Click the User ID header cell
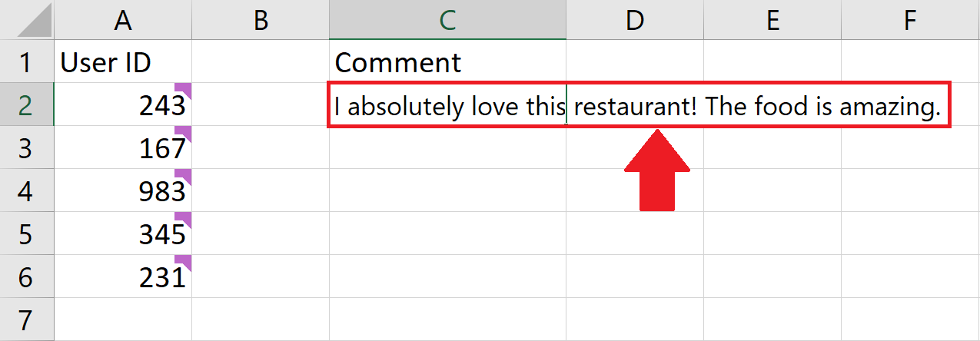 123,61
